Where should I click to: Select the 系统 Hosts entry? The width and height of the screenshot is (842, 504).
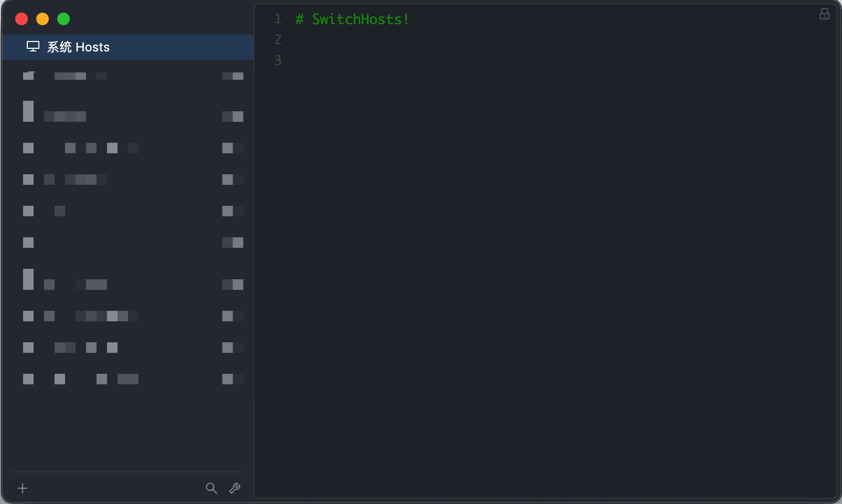128,47
